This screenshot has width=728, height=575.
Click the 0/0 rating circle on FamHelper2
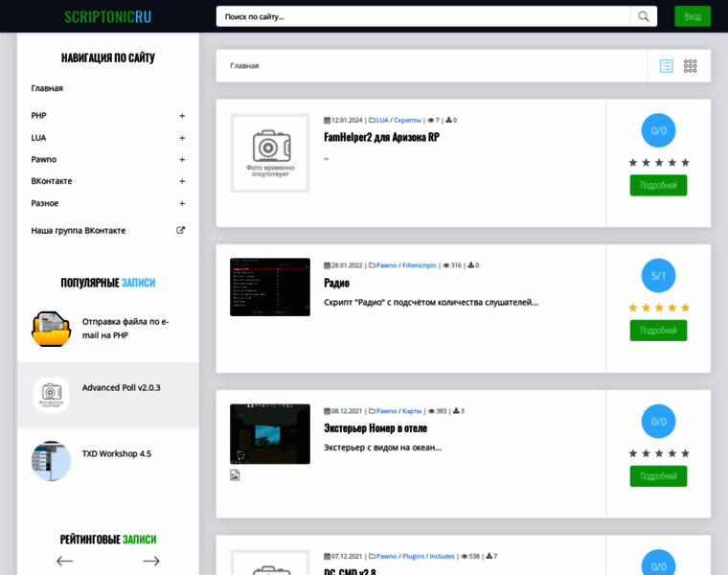658,130
